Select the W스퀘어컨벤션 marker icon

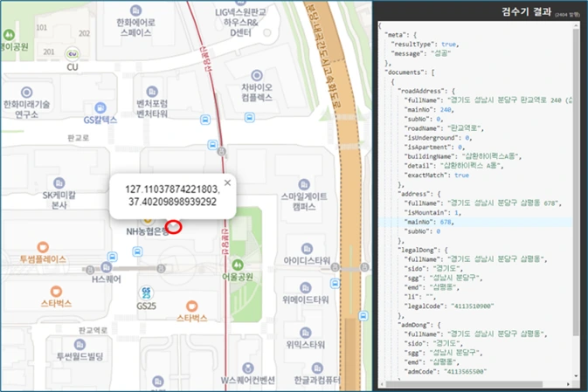(247, 368)
